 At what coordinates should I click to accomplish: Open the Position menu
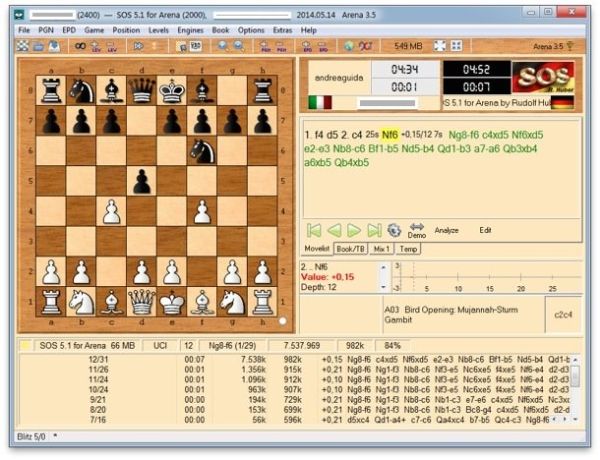click(126, 30)
